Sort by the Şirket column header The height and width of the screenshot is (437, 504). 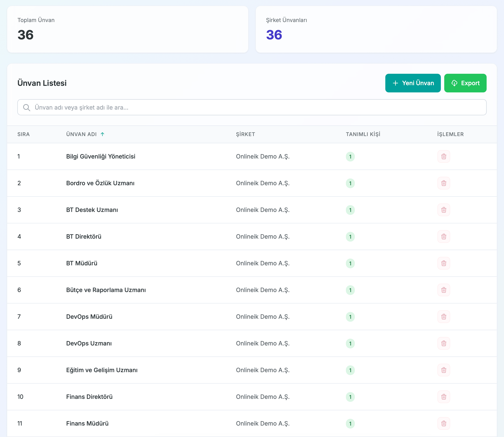pyautogui.click(x=245, y=134)
